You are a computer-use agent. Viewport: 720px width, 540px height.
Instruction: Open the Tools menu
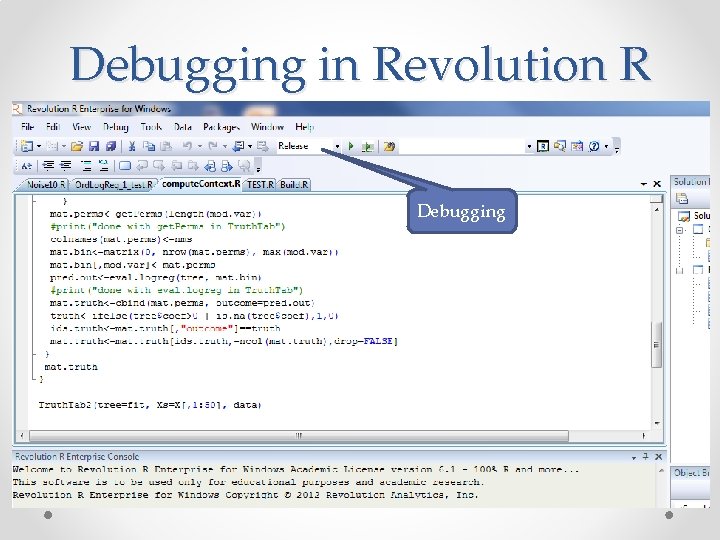tap(151, 127)
